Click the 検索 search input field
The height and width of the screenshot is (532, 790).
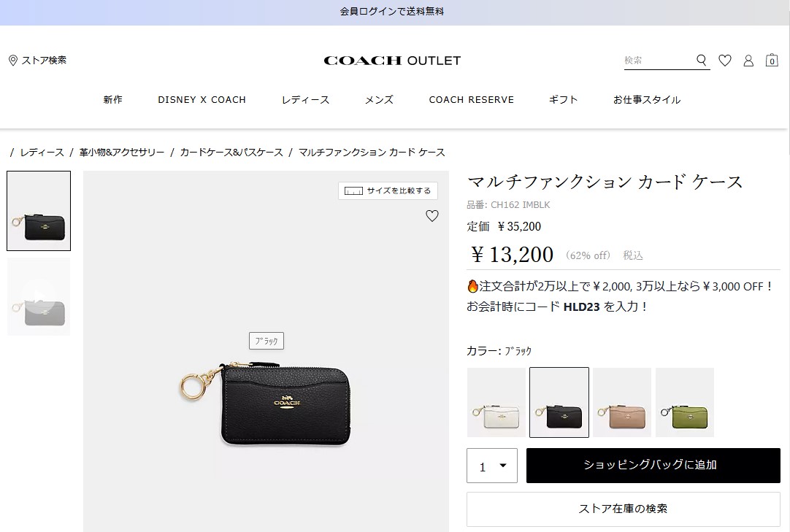(659, 61)
